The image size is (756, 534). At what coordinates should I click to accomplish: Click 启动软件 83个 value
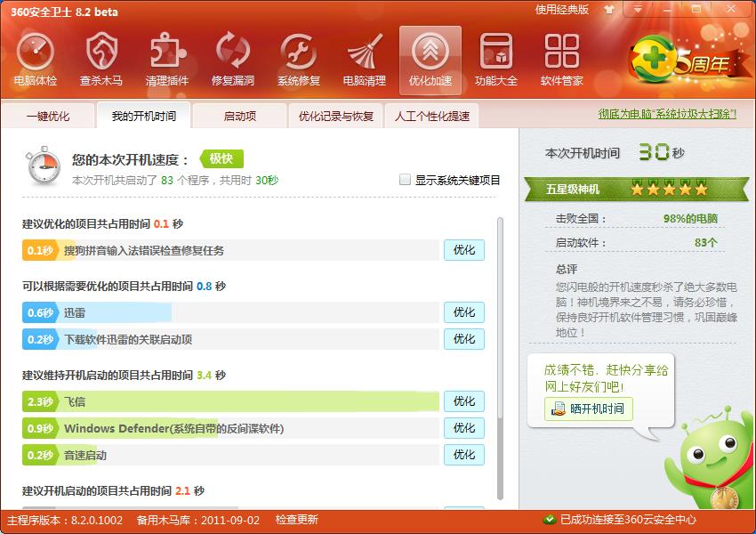coord(706,243)
